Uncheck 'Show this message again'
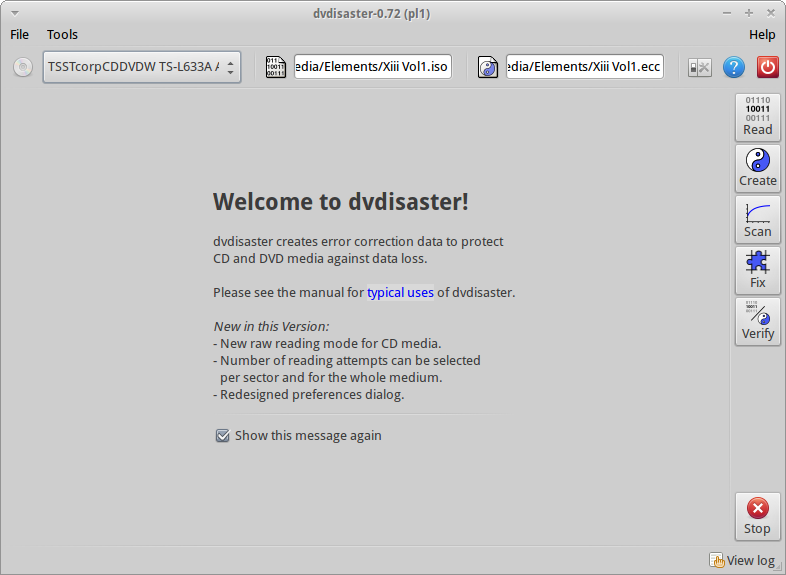Viewport: 786px width, 575px height. click(223, 436)
